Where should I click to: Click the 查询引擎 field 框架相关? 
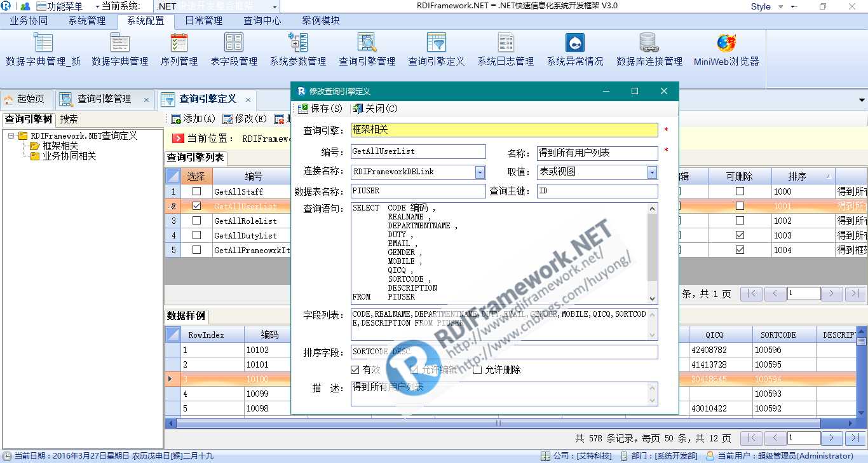click(505, 130)
